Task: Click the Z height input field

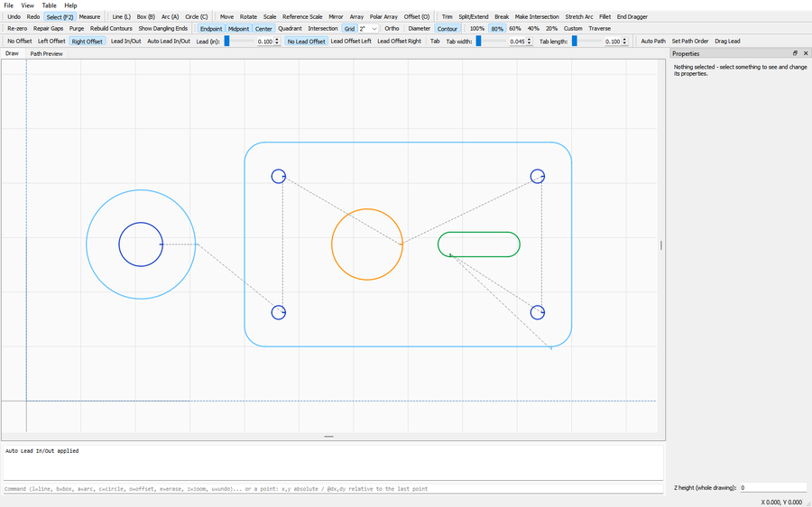Action: (773, 488)
